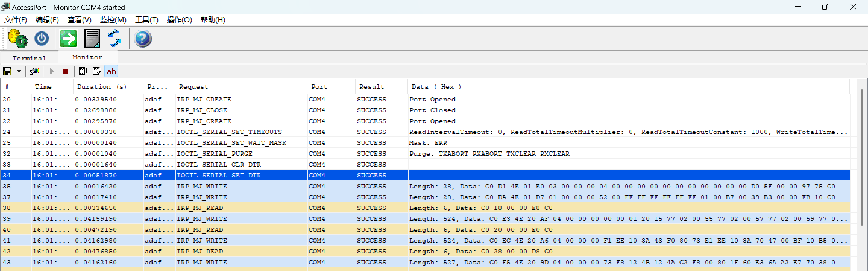
Task: Click 'Purge: TXABORT RXABORT TXCLEAR RXCLEAR' cell
Action: (x=489, y=154)
